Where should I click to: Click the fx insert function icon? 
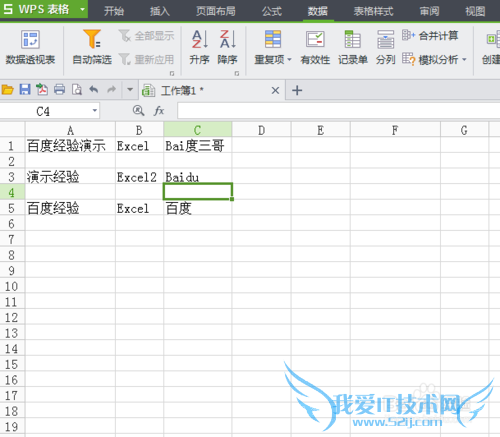click(x=159, y=111)
